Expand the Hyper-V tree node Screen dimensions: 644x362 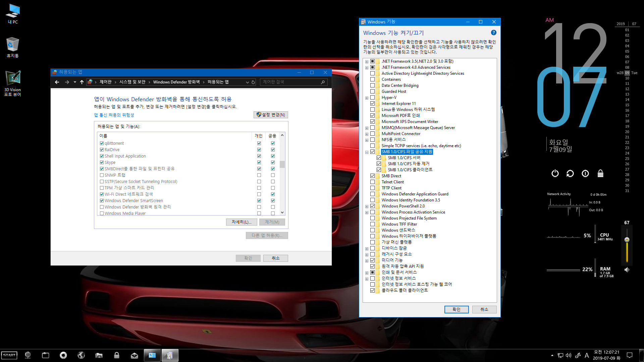pos(367,98)
